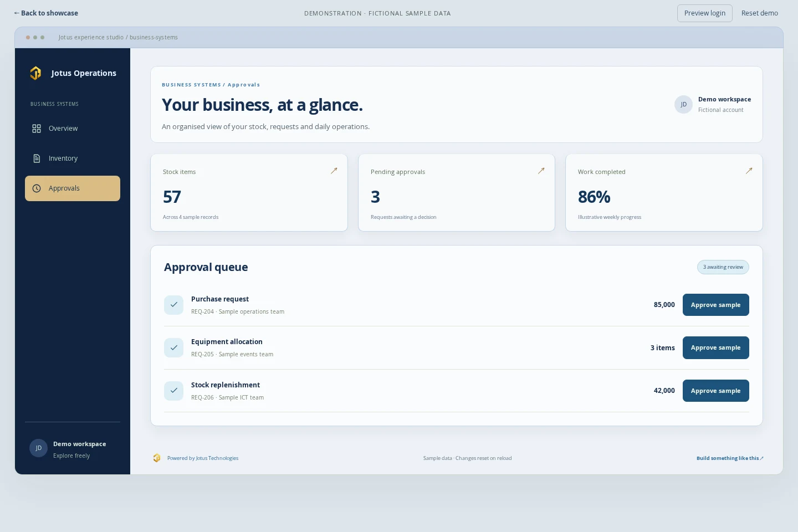Screen dimensions: 798x532
Task: Click Reset demo
Action: [x=760, y=13]
